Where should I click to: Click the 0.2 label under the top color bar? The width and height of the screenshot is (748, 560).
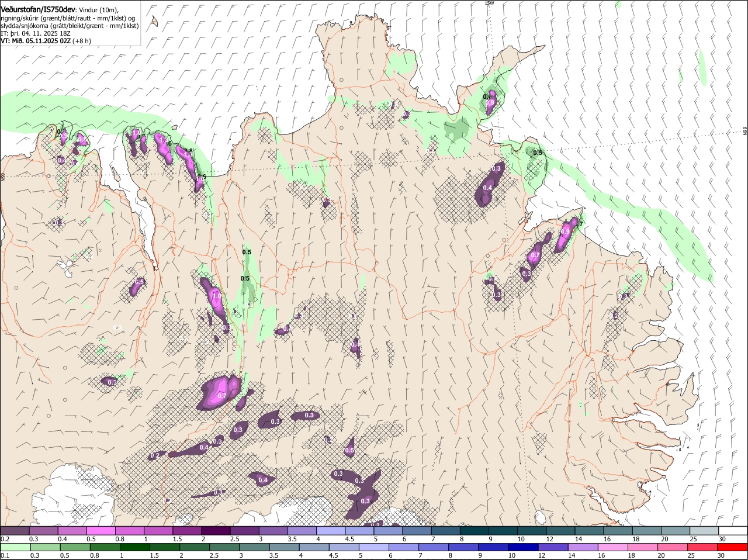[x=5, y=539]
